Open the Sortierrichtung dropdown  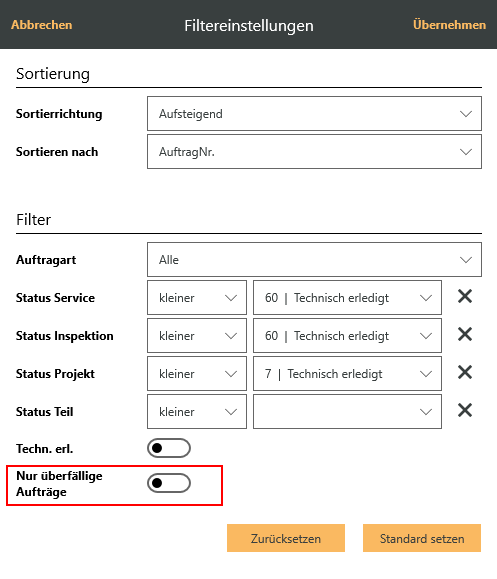tap(314, 114)
